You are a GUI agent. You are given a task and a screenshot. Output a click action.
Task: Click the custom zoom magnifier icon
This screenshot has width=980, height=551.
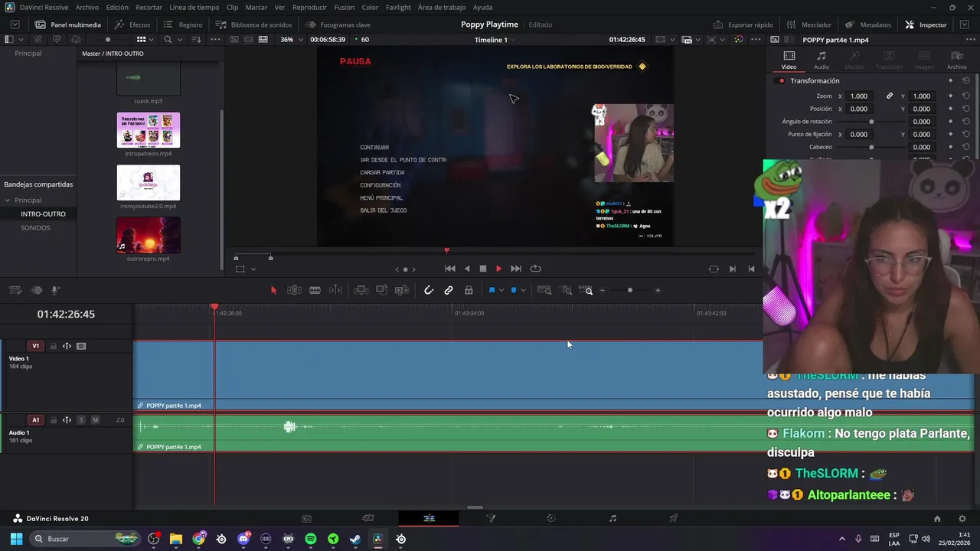coord(587,290)
